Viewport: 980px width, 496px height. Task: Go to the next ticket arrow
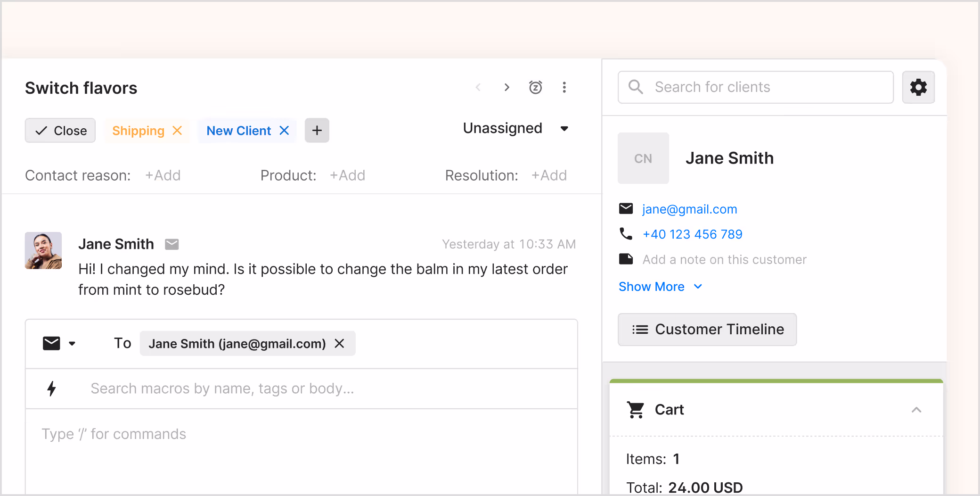[x=506, y=87]
